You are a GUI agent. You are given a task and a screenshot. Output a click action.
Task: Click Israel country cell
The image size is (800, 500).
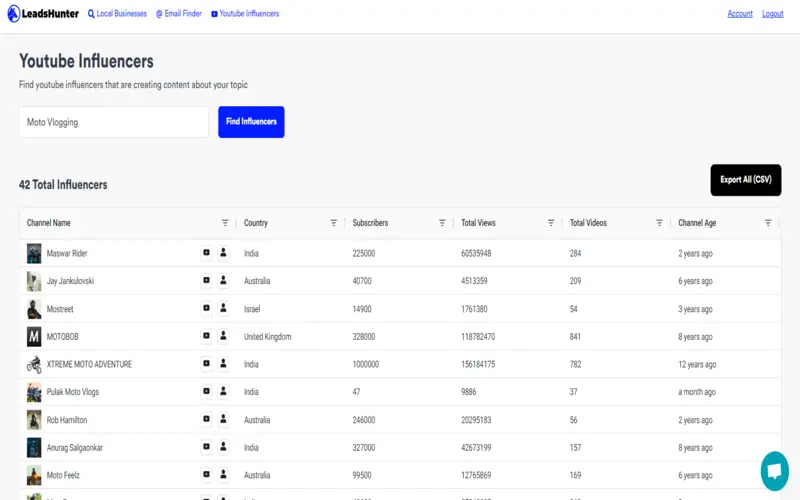(x=252, y=309)
